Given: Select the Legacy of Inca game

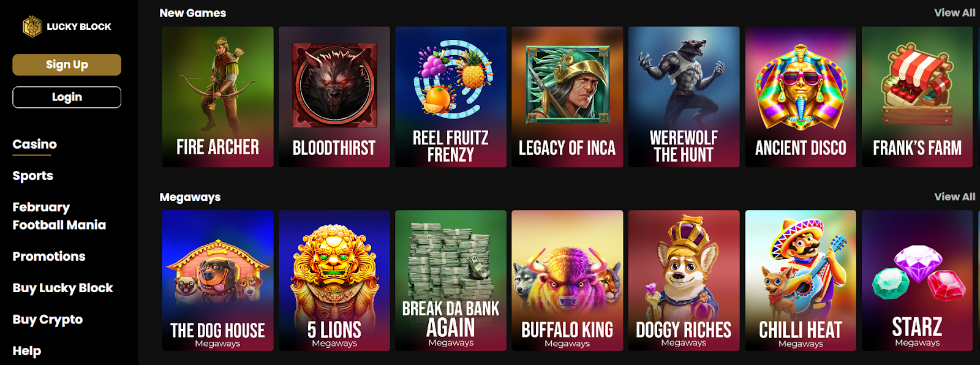Looking at the screenshot, I should click(x=567, y=97).
